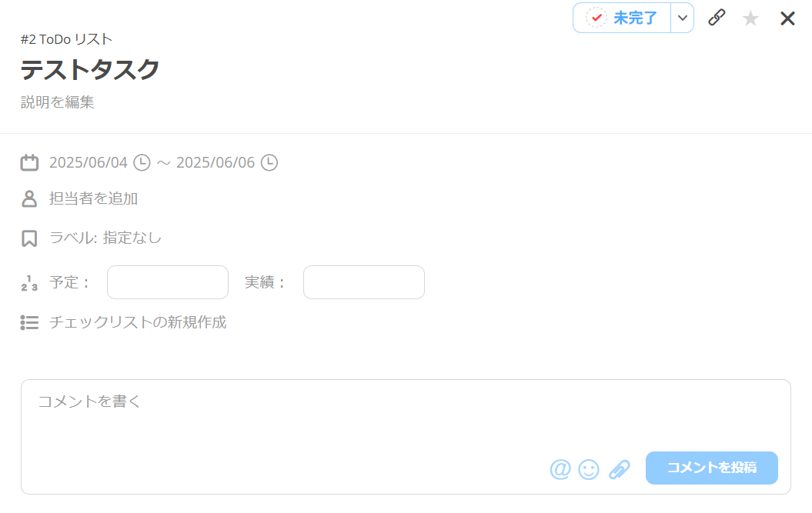Screen dimensions: 812x513
Task: Insert a mention with @ icon
Action: (x=560, y=469)
